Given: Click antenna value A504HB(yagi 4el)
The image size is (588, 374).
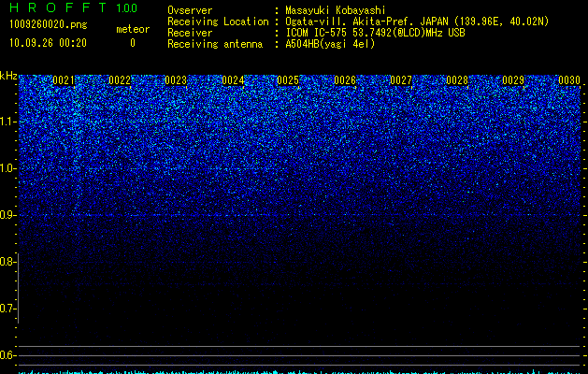Looking at the screenshot, I should coord(330,44).
